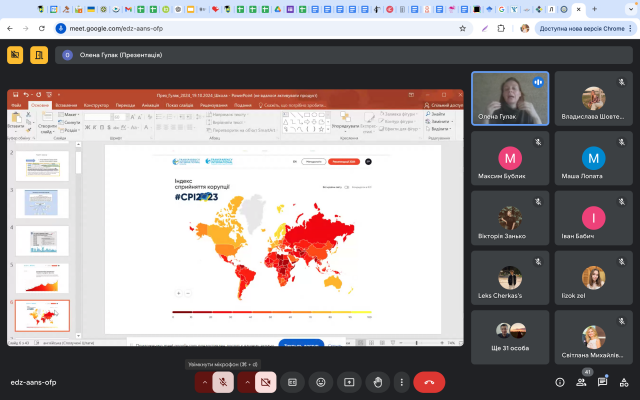Raise your hand in the meeting
Viewport: 640px width, 400px height.
(x=378, y=381)
